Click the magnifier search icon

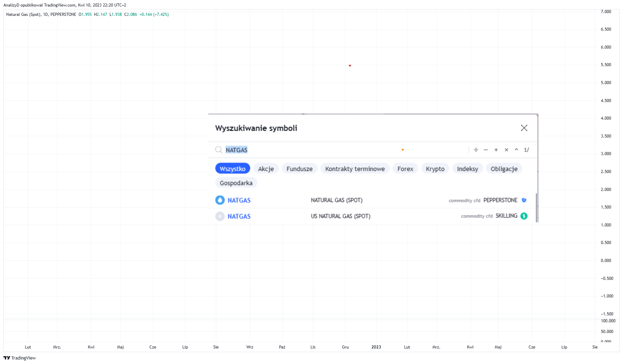(x=219, y=150)
